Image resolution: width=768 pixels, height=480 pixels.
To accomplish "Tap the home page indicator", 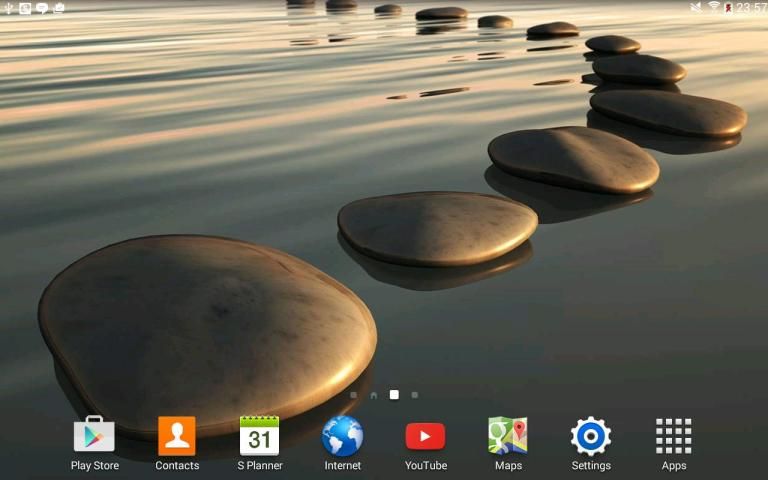I will [373, 395].
